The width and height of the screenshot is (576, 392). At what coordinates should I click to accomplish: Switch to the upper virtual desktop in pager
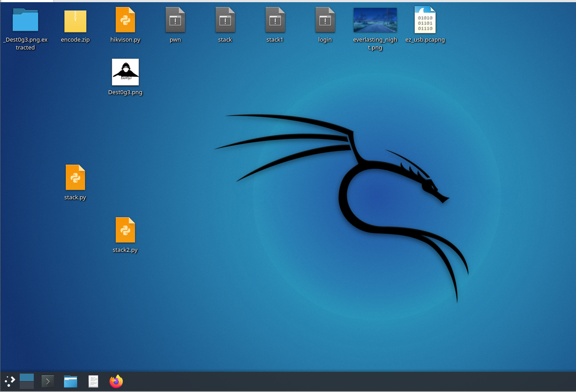[x=27, y=377]
